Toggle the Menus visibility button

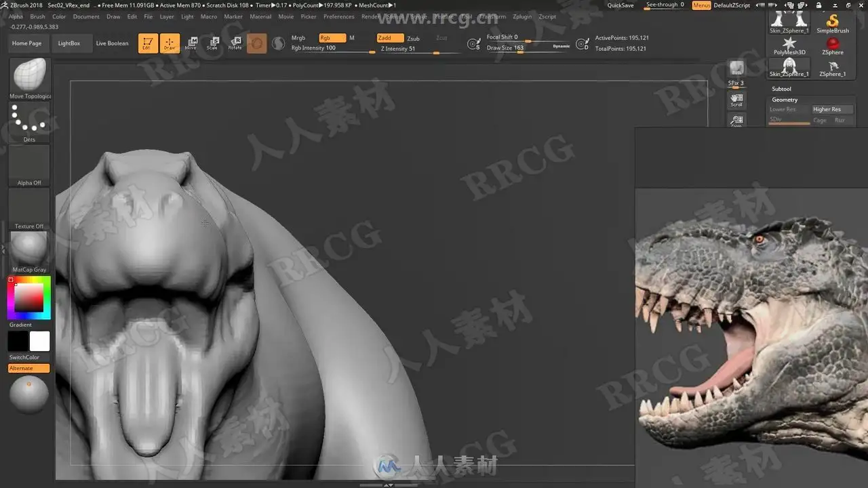click(x=701, y=5)
